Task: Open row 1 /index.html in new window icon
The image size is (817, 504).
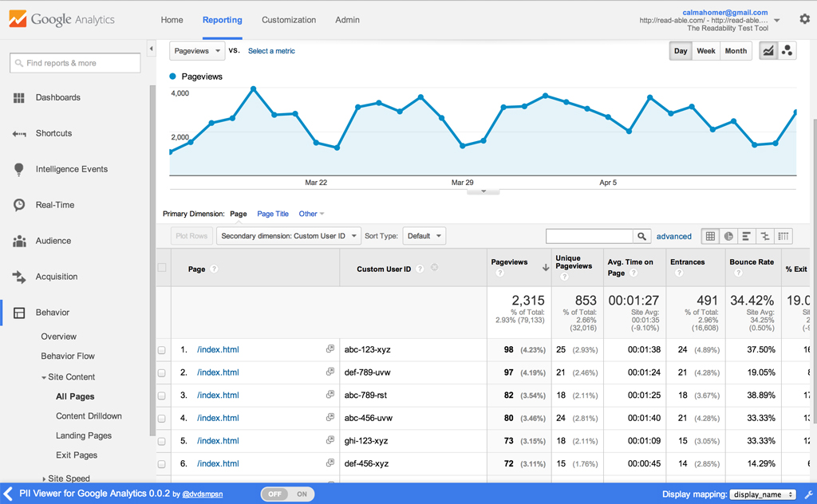Action: click(330, 348)
